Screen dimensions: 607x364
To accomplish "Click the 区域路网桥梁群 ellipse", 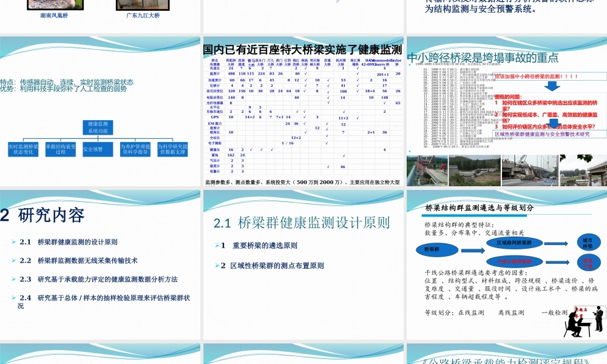I will (515, 243).
